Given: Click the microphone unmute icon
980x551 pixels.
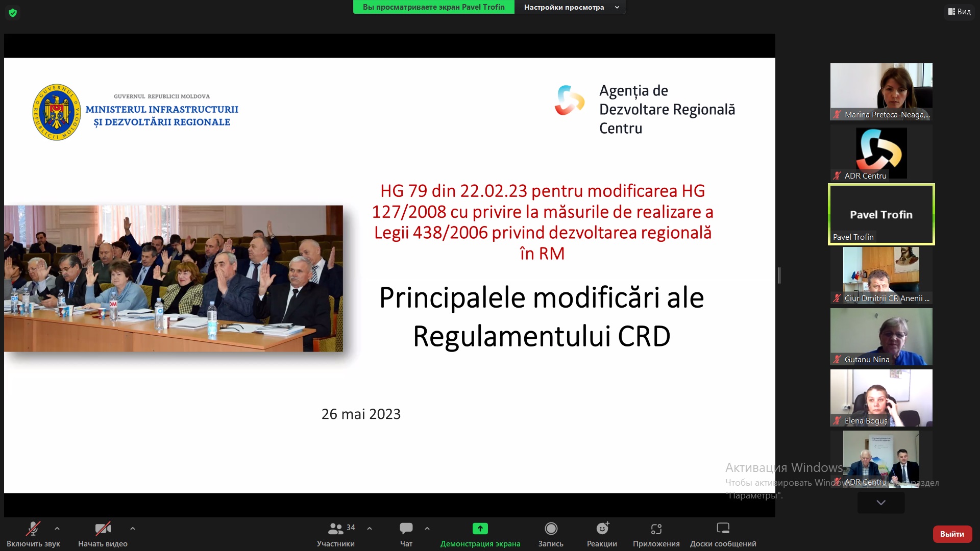Looking at the screenshot, I should (33, 529).
